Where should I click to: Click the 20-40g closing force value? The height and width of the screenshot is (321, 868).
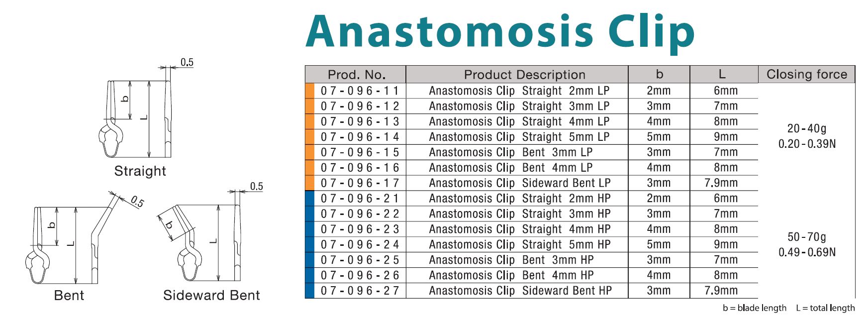pyautogui.click(x=807, y=128)
